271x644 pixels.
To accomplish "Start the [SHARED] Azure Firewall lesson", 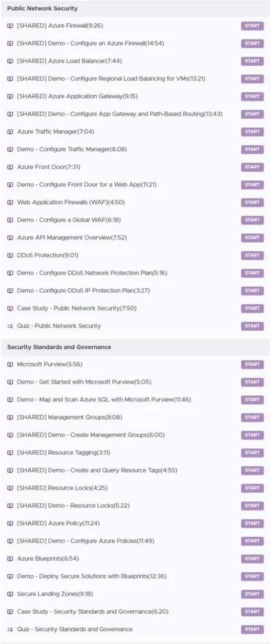I will pos(252,26).
